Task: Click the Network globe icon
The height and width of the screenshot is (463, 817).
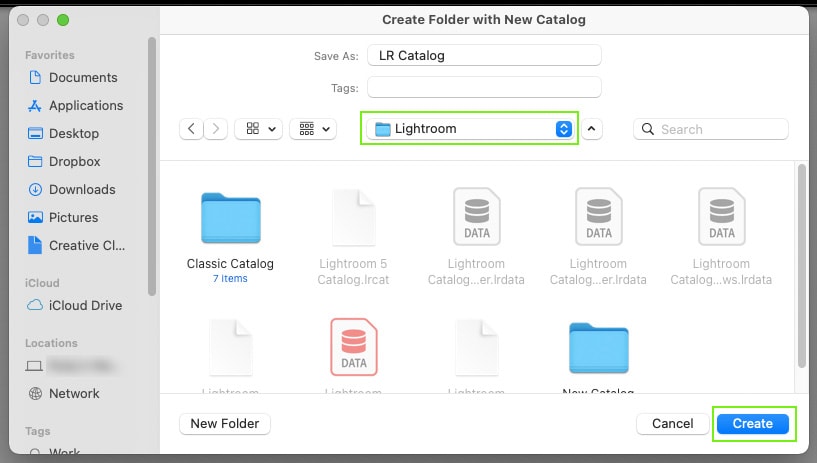Action: [35, 394]
